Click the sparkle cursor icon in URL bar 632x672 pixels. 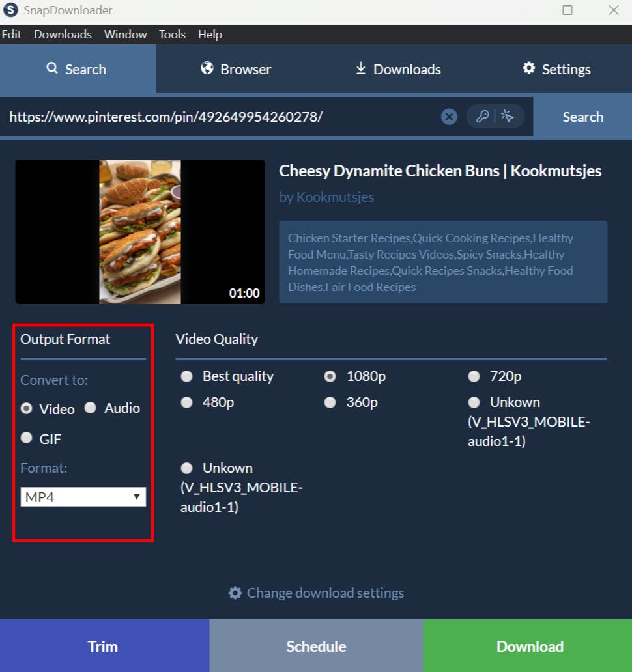coord(508,116)
